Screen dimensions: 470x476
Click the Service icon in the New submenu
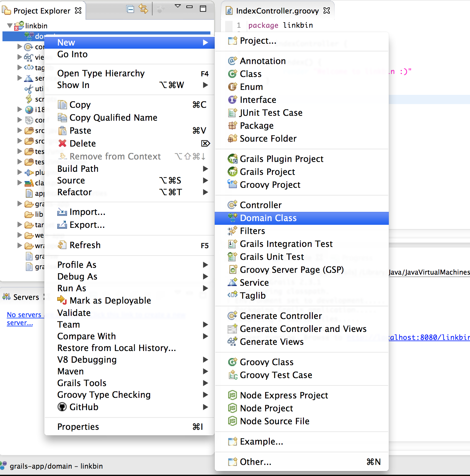pyautogui.click(x=232, y=283)
